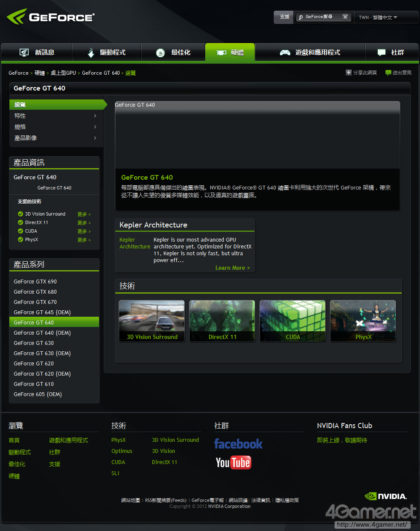The height and width of the screenshot is (531, 420).
Task: Click the Kepler Architecture thumbnail link
Action: coord(134,243)
